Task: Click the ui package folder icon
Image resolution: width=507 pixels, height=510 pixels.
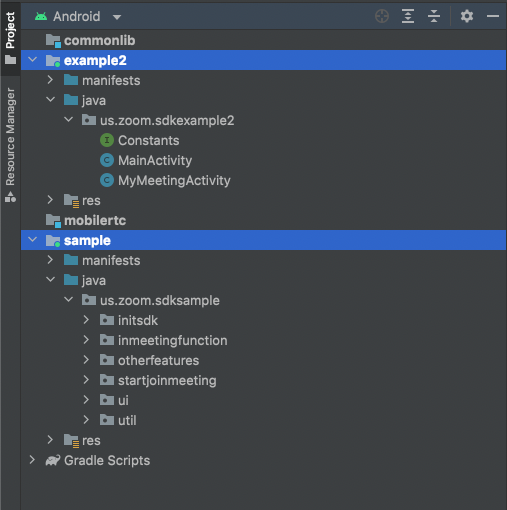Action: [107, 400]
